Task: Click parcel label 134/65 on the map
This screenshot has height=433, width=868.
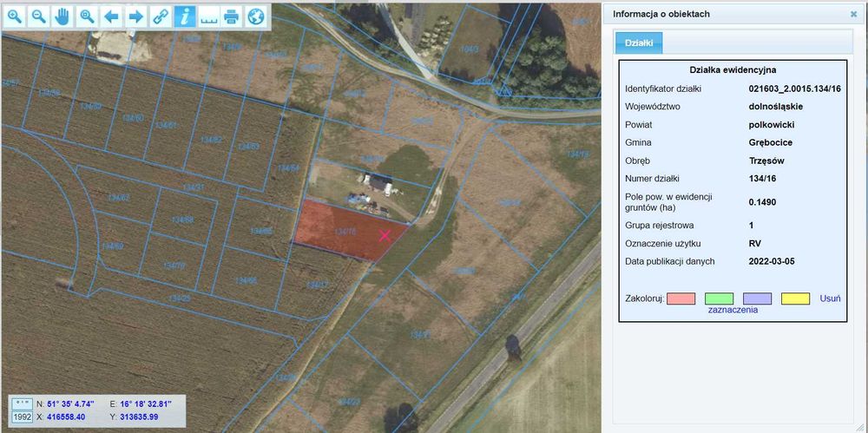Action: [x=260, y=231]
